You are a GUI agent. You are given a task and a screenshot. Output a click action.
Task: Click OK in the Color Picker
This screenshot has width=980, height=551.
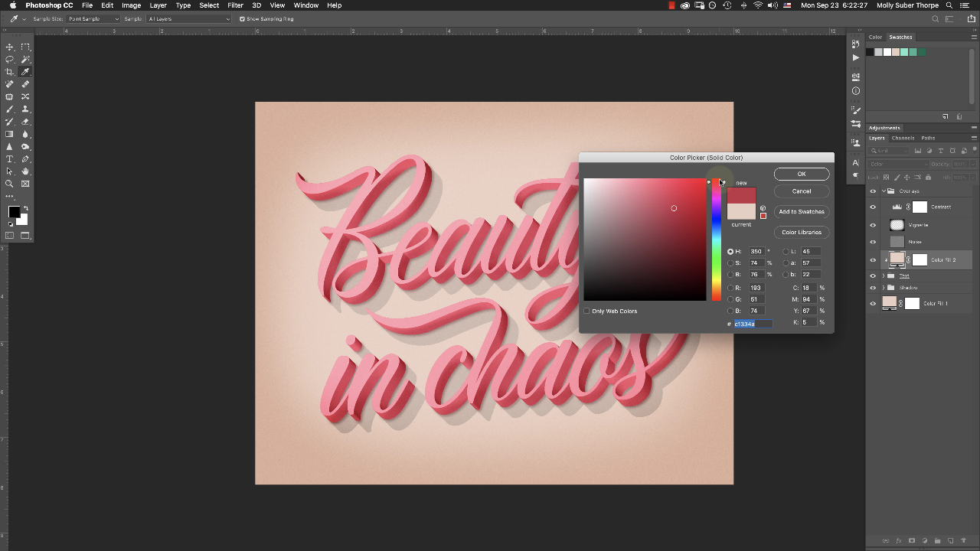[801, 174]
